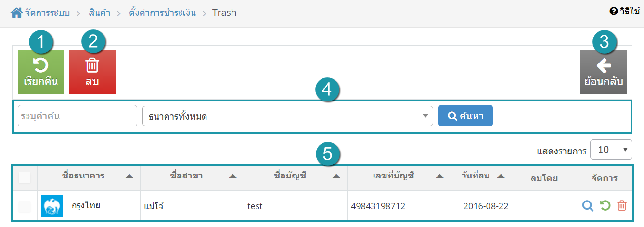Delete the กรุงไทย row with trash icon
The width and height of the screenshot is (644, 227).
click(622, 206)
